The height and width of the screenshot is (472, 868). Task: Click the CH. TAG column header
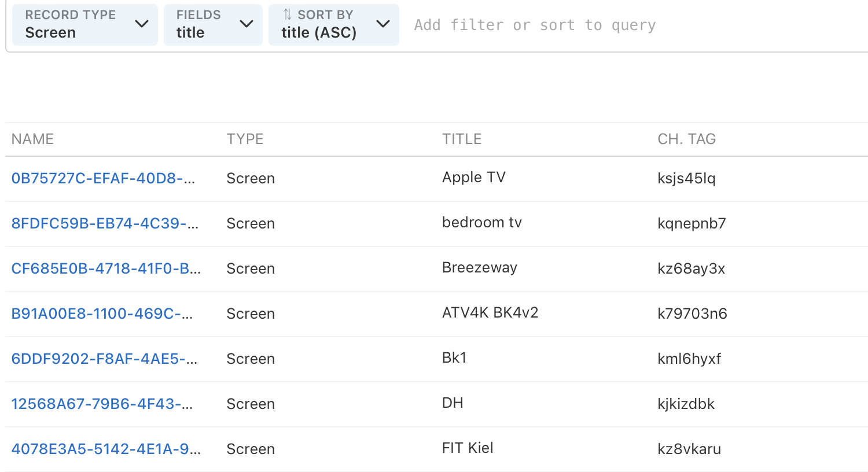pyautogui.click(x=686, y=139)
